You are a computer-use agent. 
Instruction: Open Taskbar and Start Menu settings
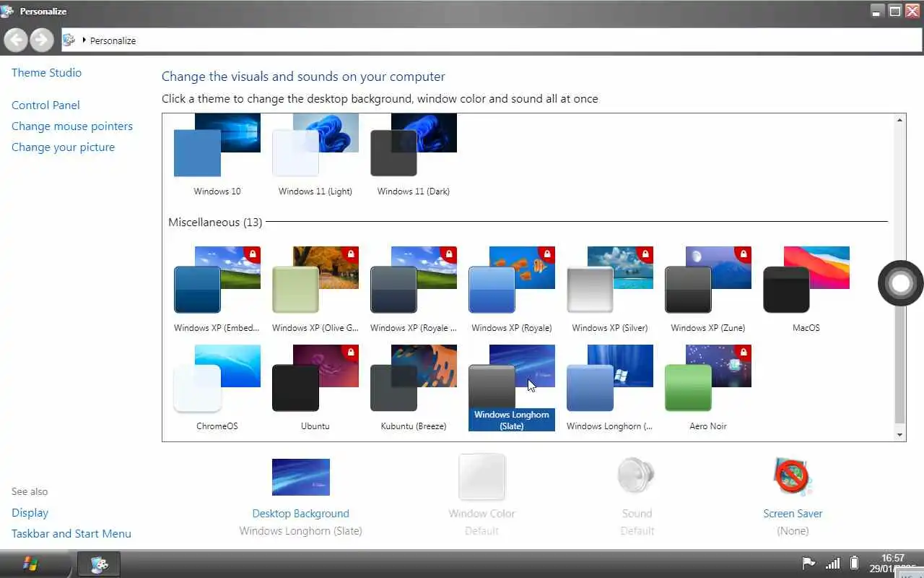tap(71, 533)
